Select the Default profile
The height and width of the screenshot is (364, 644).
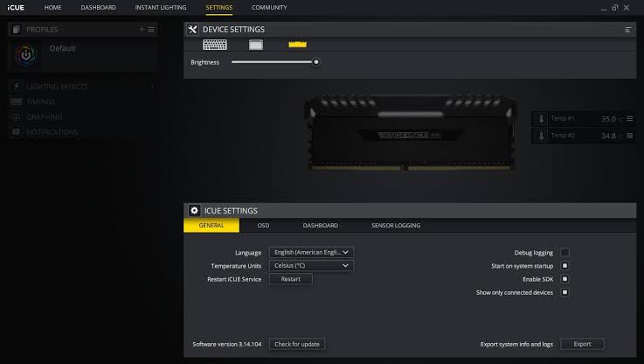(x=82, y=55)
